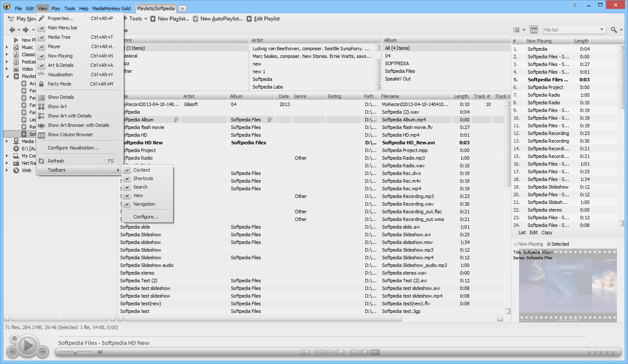This screenshot has height=364, width=628.
Task: Click Copy under Now Playing list
Action: tap(547, 232)
